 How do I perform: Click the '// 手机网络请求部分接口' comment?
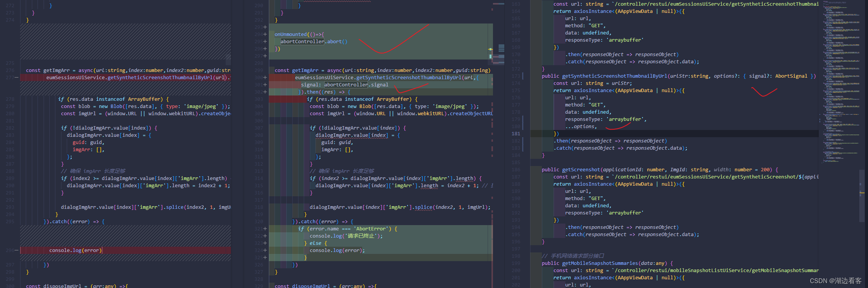573,256
